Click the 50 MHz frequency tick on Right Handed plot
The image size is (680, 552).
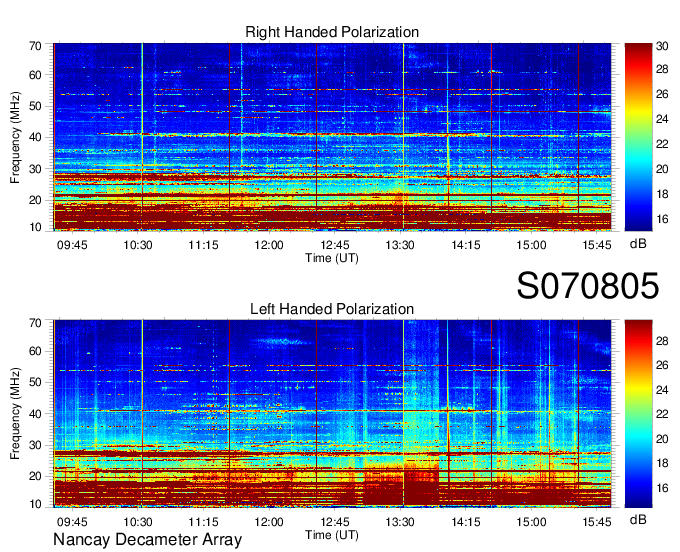[x=35, y=106]
